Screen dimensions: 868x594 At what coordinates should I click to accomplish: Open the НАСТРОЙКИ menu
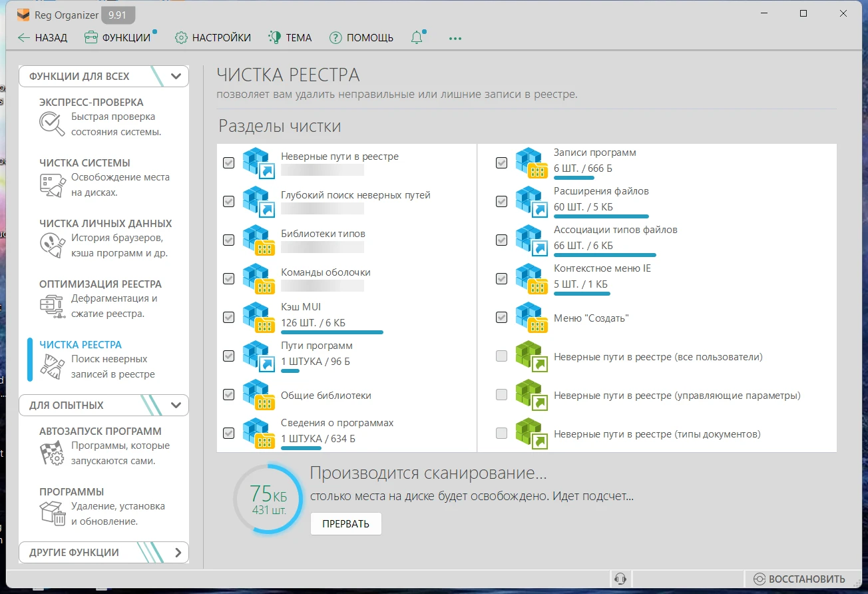coord(213,38)
